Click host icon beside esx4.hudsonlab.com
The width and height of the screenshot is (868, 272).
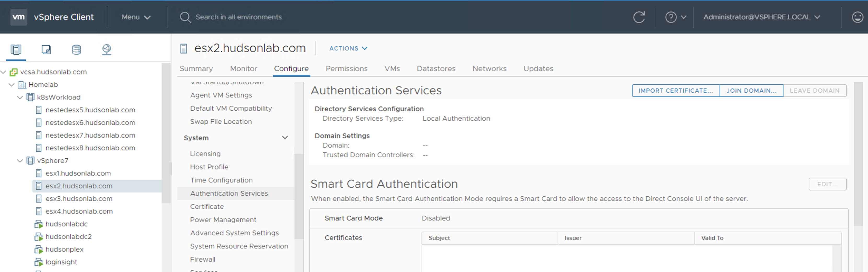coord(39,211)
